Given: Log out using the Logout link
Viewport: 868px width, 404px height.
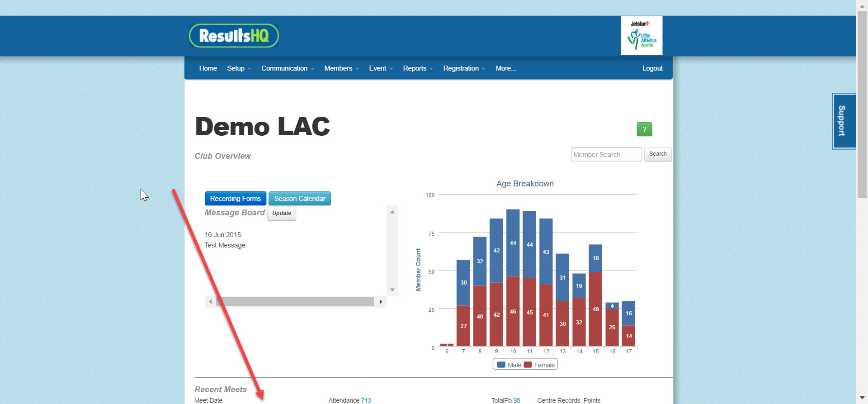Looking at the screenshot, I should (652, 68).
